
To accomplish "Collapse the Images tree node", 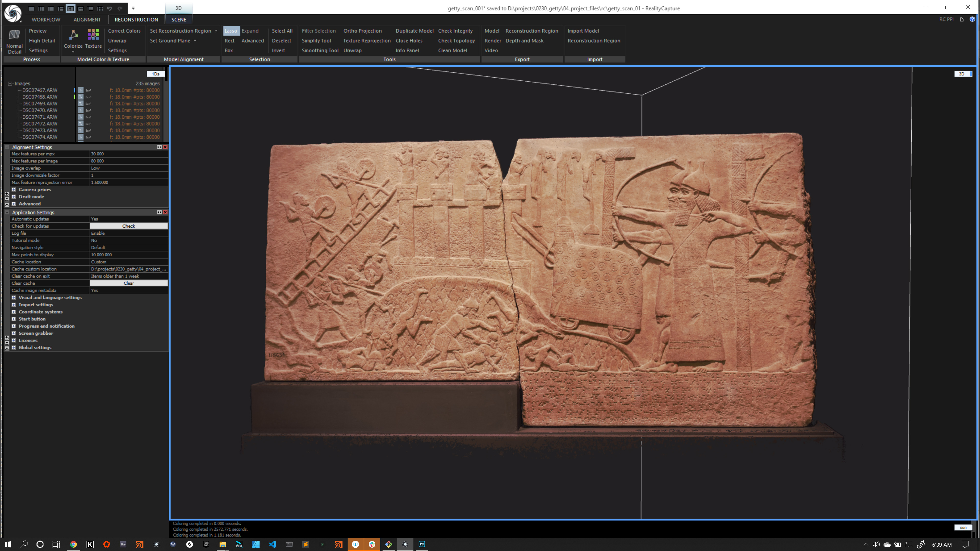I will (10, 84).
